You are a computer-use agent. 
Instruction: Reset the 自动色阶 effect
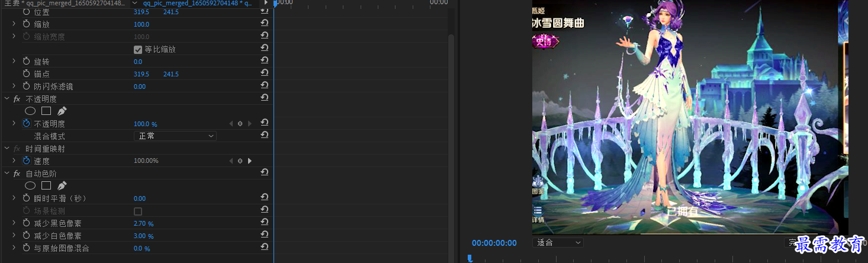(265, 173)
